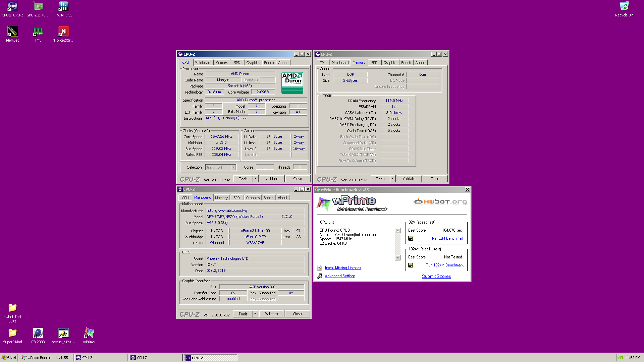Open the TM5 memory test icon
The height and width of the screenshot is (362, 644).
point(38,34)
